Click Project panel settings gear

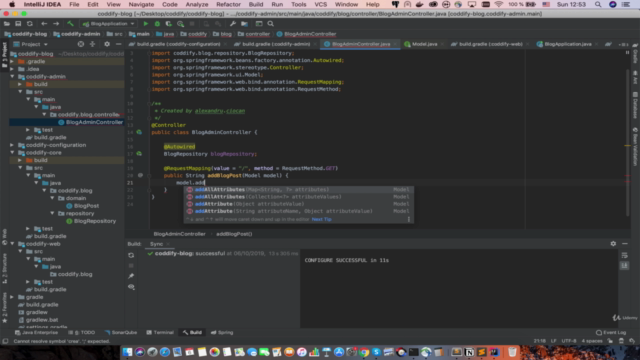coord(107,44)
